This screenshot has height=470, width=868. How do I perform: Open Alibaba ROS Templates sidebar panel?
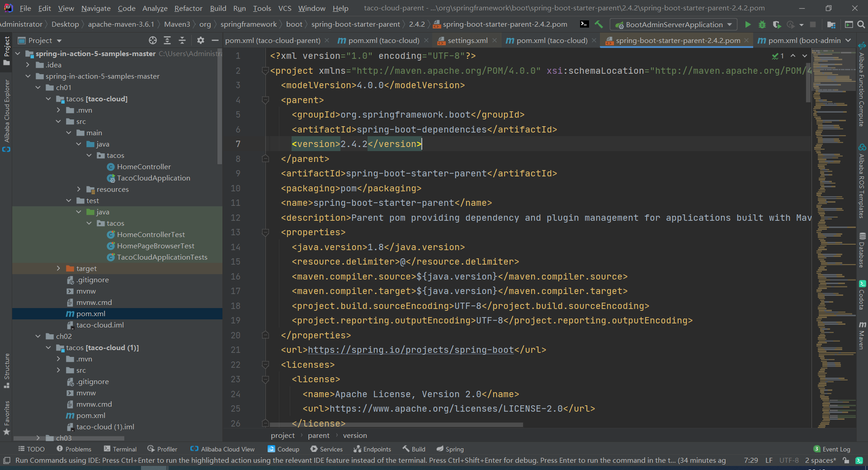[862, 181]
